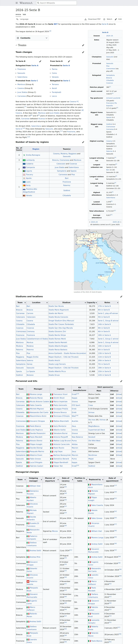This screenshot has height=644, width=138.
Task: Show Cesena other shirt sponsors list
Action: [x=119, y=409]
